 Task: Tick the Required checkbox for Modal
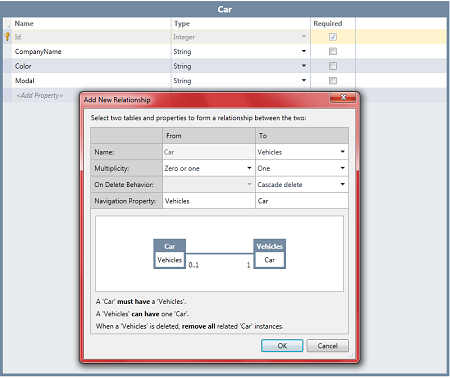333,81
